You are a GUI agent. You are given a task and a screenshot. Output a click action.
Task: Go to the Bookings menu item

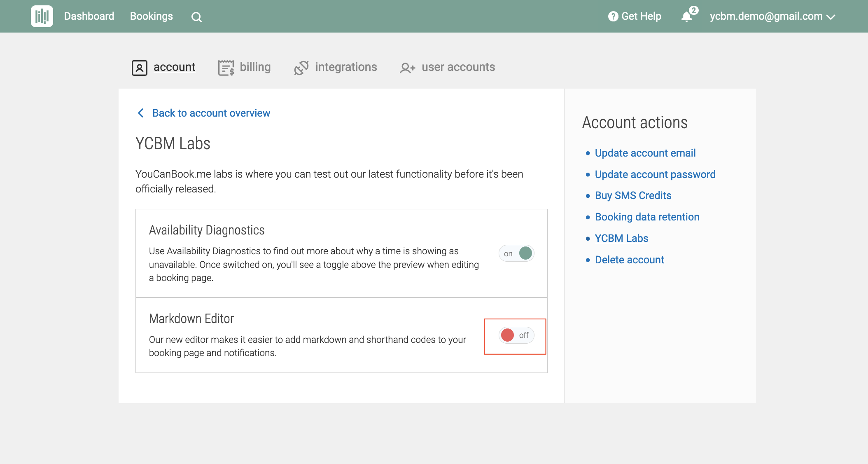click(151, 16)
